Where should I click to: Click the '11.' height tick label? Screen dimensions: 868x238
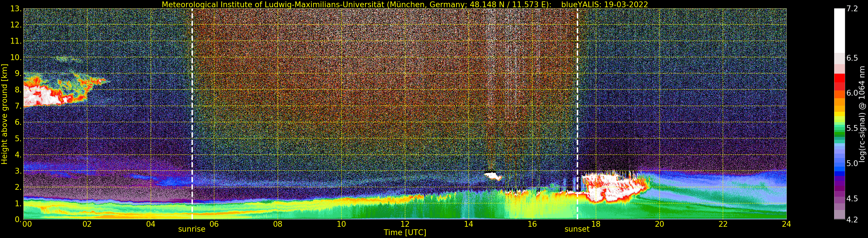click(x=16, y=41)
